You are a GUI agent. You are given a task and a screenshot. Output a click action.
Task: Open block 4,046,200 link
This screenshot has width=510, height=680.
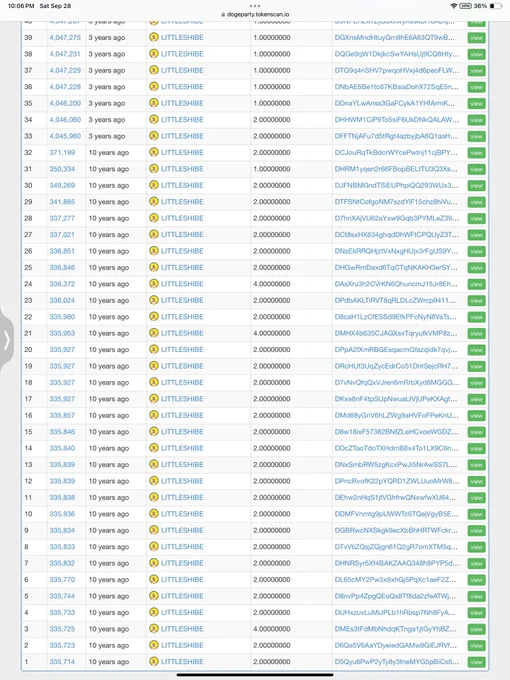point(65,103)
